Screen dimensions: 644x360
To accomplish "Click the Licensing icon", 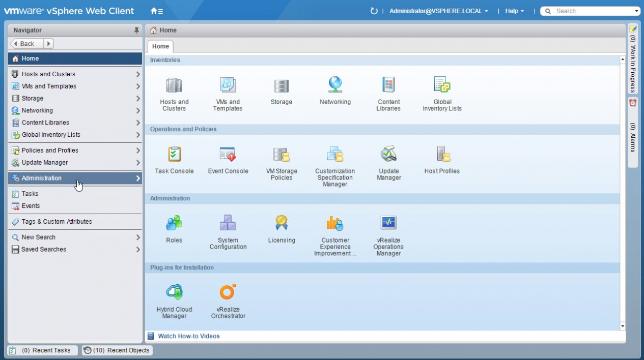I will [x=282, y=224].
